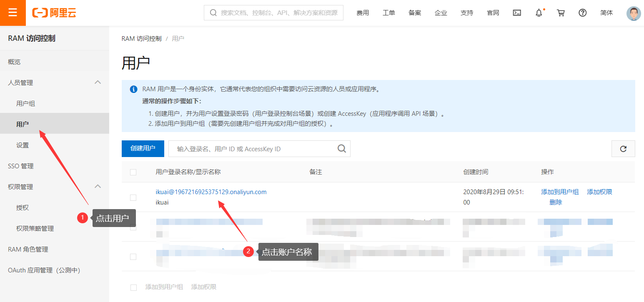644x302 pixels.
Task: Open the 官网 link in the top bar
Action: [493, 13]
